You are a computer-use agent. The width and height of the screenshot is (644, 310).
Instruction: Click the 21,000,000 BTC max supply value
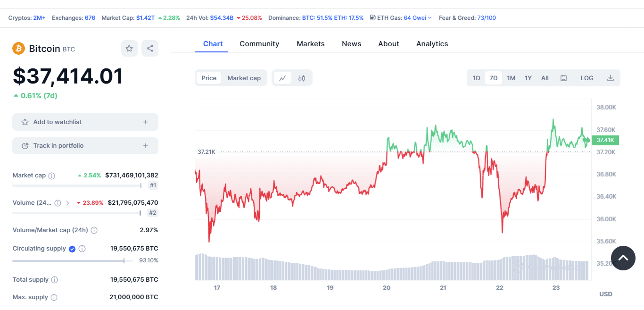[x=134, y=297]
